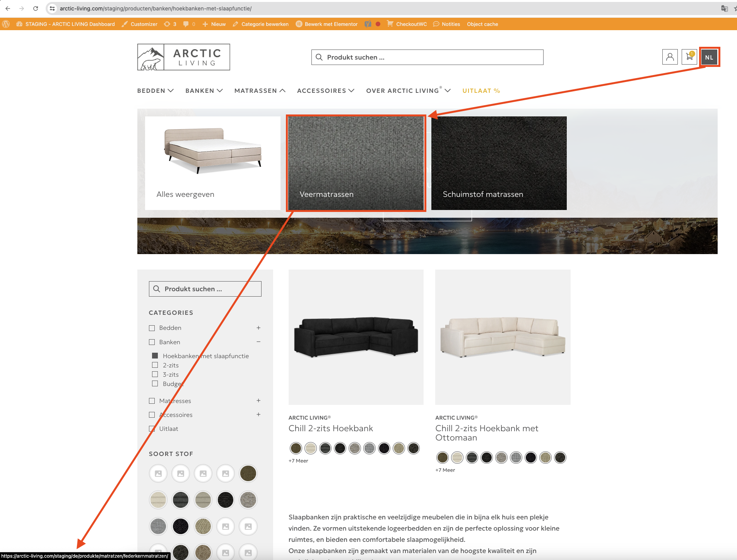
Task: Expand the Mattresses category with plus
Action: click(x=258, y=401)
